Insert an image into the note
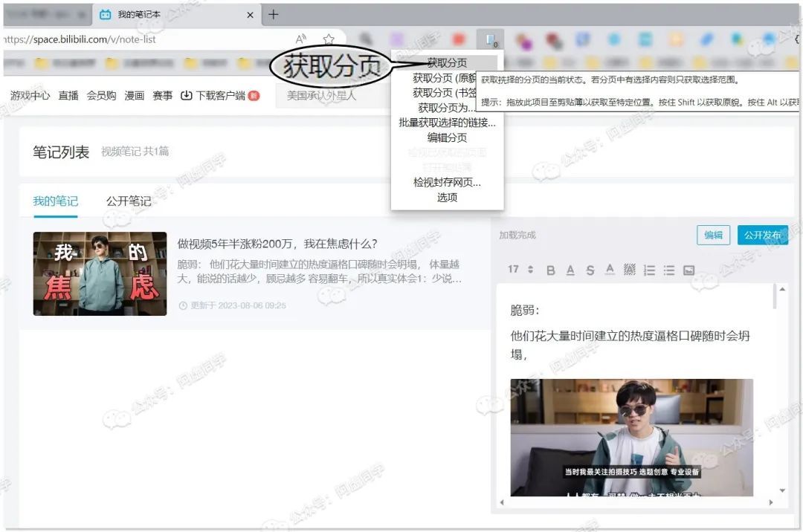Viewport: 803px width, 532px height. tap(688, 270)
